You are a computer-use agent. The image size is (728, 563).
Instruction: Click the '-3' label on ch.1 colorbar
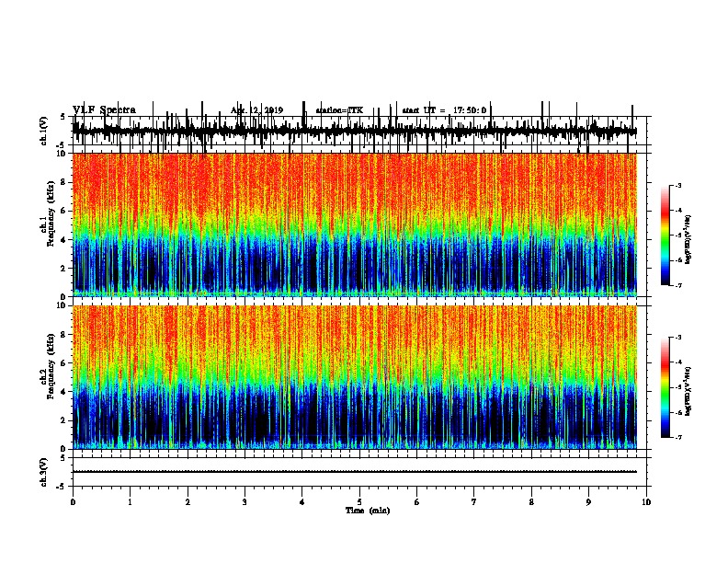(x=677, y=185)
